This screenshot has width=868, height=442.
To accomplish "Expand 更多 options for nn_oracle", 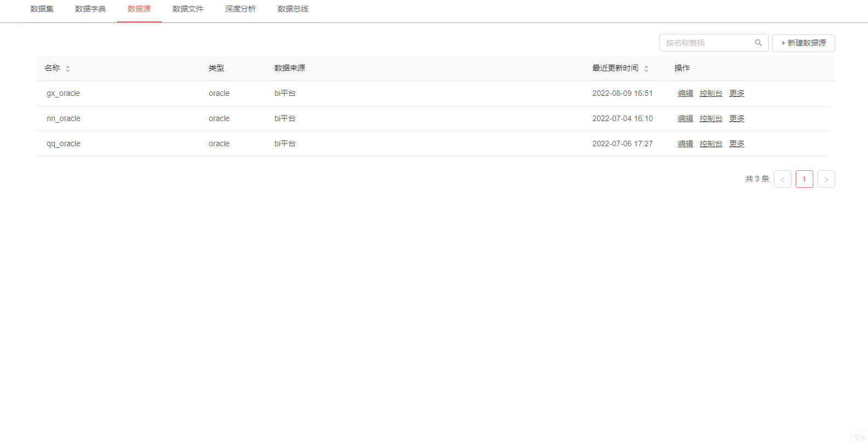I will pos(737,119).
